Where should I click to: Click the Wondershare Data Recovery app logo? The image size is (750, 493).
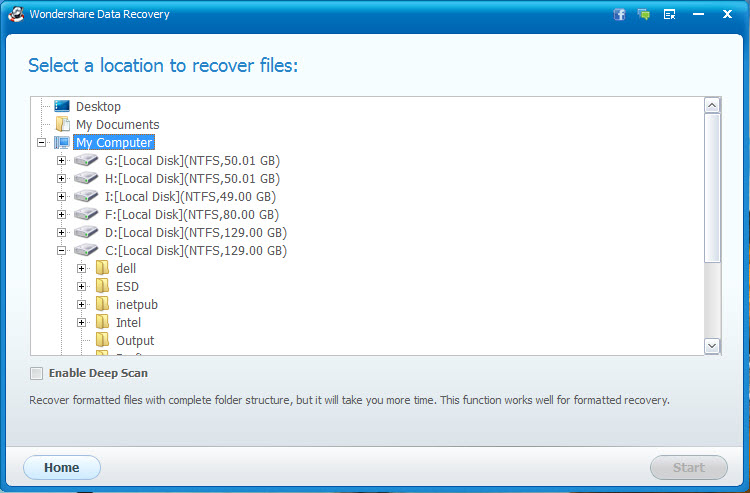(16, 14)
